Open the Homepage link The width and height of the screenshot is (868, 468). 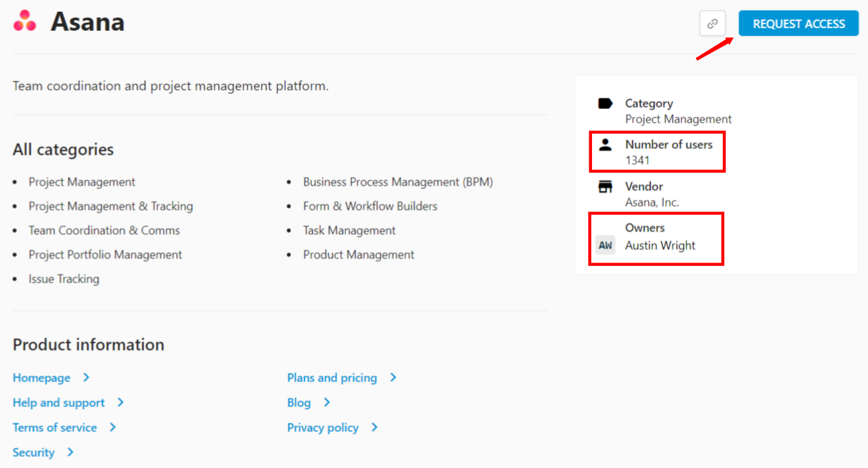tap(41, 378)
